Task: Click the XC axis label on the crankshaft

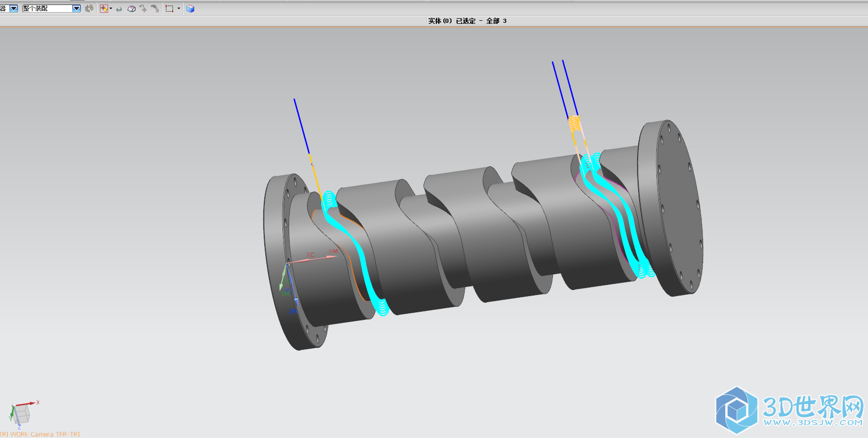Action: pyautogui.click(x=310, y=255)
